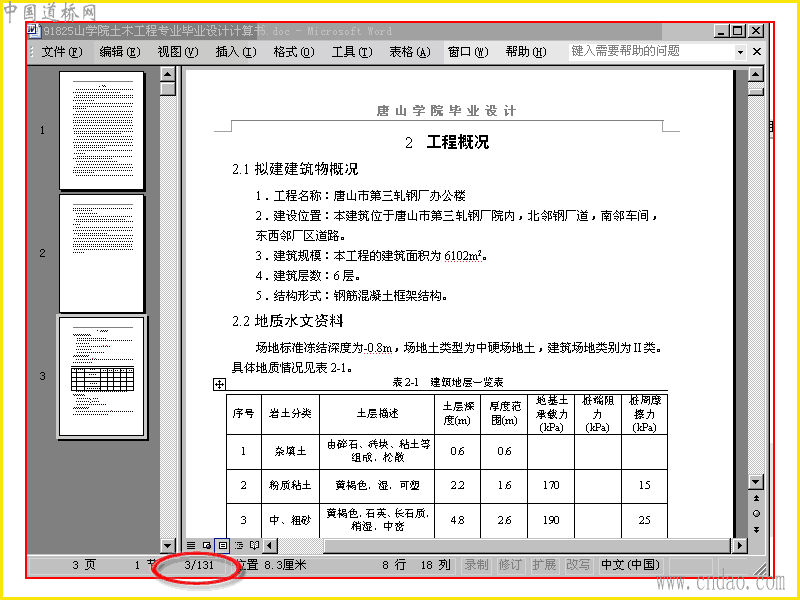Viewport: 800px width, 600px height.
Task: Open the 表格(A) menu
Action: click(410, 52)
